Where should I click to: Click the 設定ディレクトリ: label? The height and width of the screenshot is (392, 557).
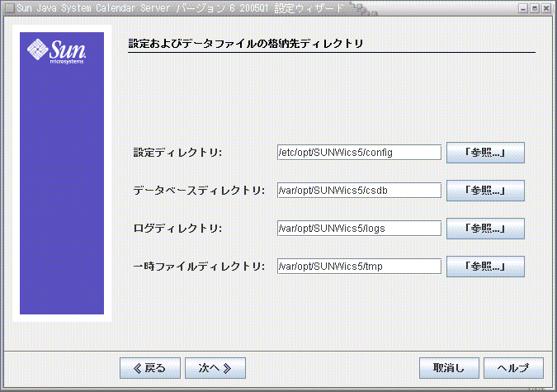coord(177,153)
